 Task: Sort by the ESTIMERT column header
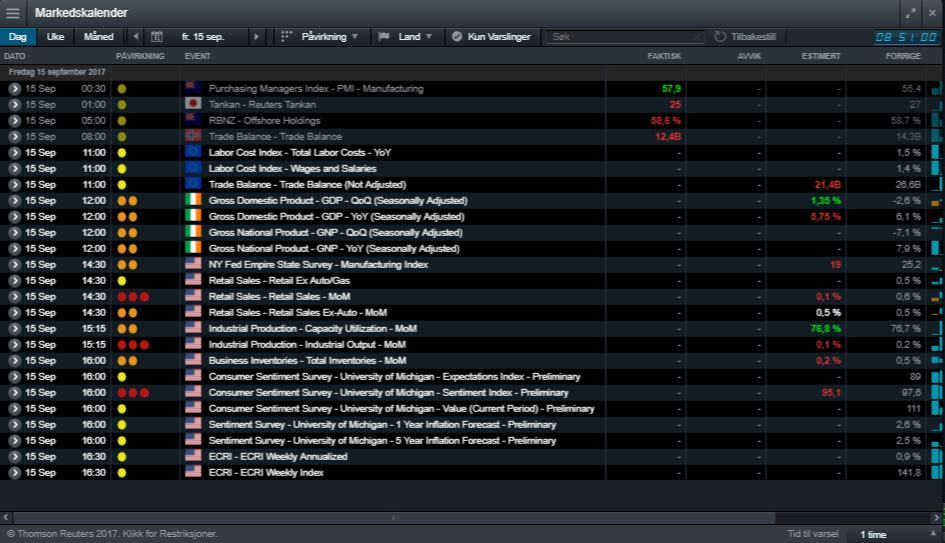click(821, 56)
